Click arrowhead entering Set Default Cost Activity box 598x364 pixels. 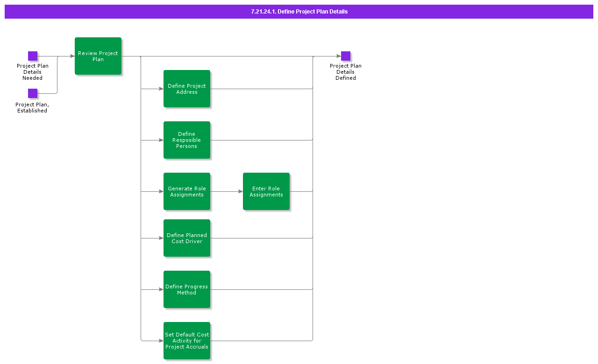click(x=161, y=341)
